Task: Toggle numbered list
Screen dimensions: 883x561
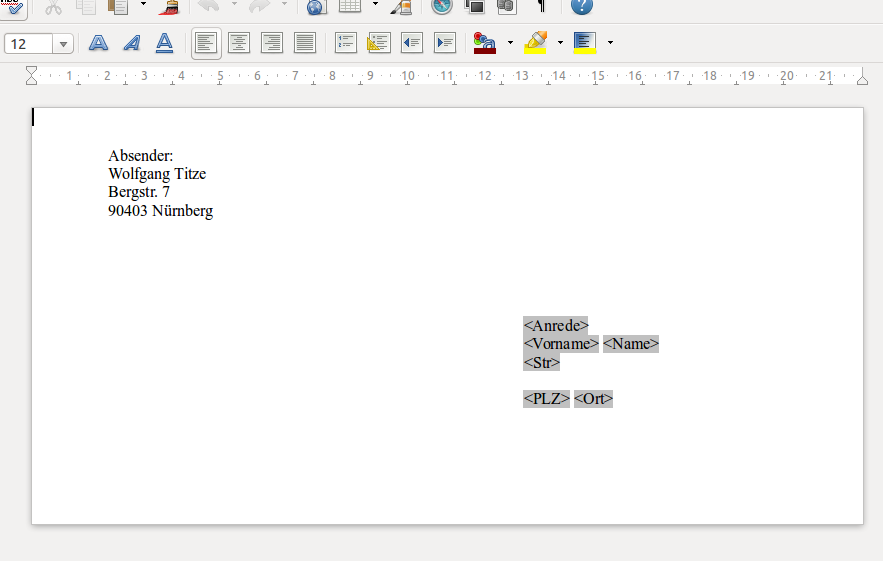Action: pos(346,43)
